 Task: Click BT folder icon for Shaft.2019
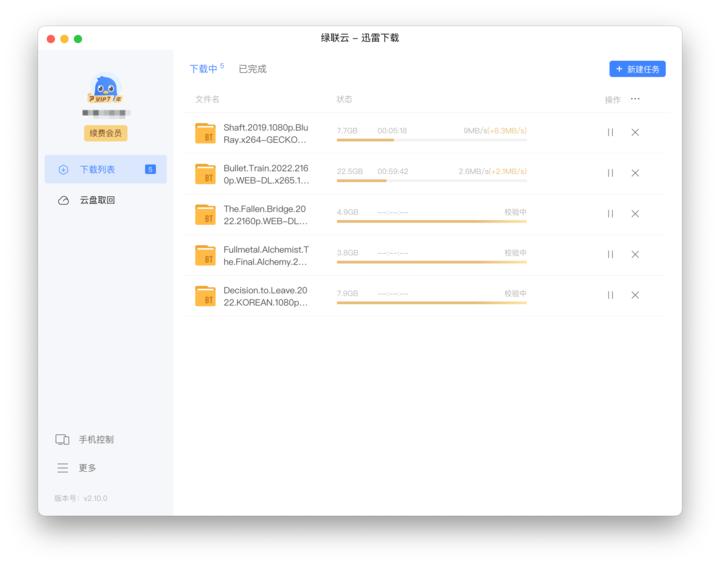[x=205, y=133]
